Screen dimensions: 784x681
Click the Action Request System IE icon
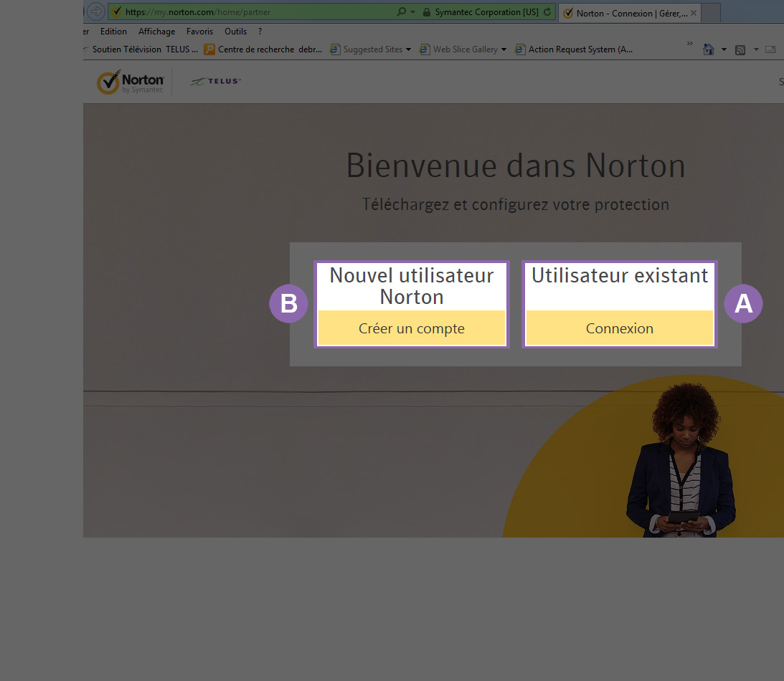click(x=520, y=49)
